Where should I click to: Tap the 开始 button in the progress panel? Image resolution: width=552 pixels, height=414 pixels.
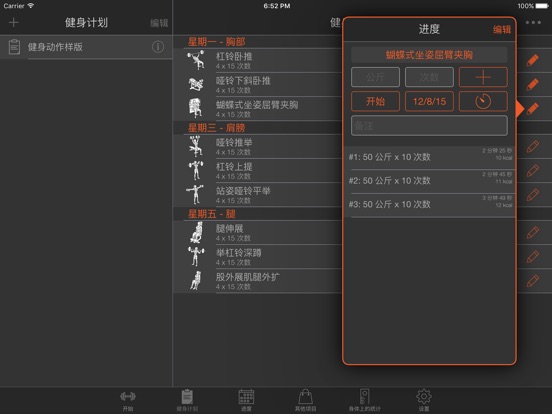[375, 101]
